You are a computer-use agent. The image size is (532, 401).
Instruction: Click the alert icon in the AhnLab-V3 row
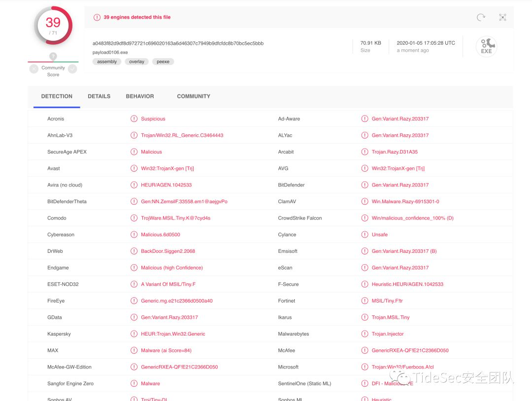pyautogui.click(x=134, y=135)
